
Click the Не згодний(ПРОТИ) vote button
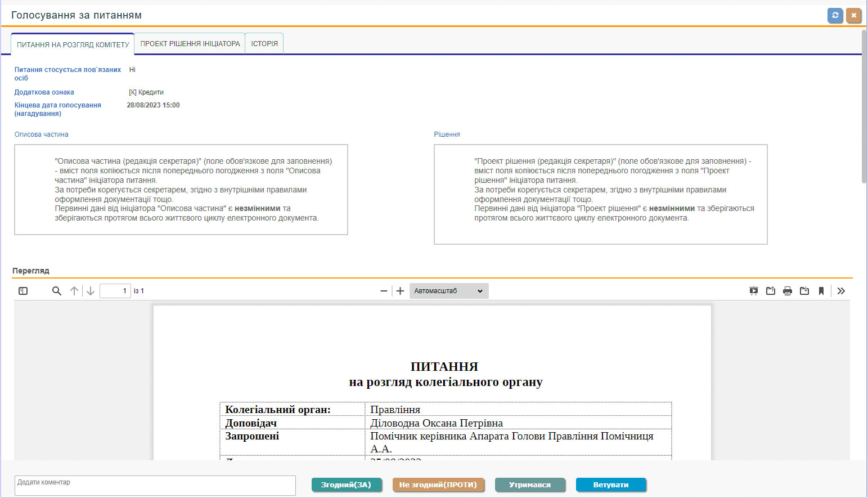click(x=438, y=485)
